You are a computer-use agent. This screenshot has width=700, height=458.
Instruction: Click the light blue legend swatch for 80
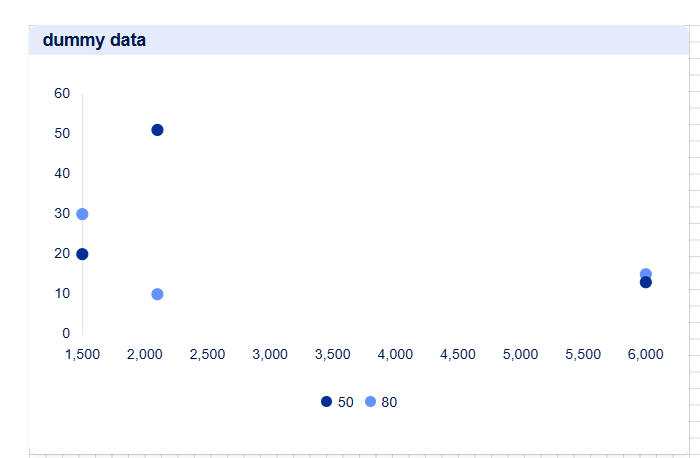point(371,402)
